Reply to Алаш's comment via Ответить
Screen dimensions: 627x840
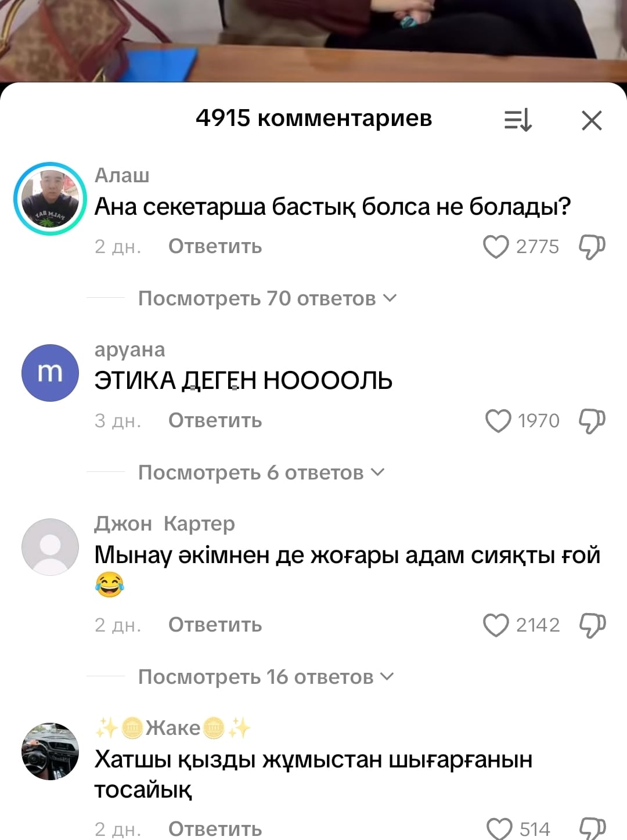215,246
